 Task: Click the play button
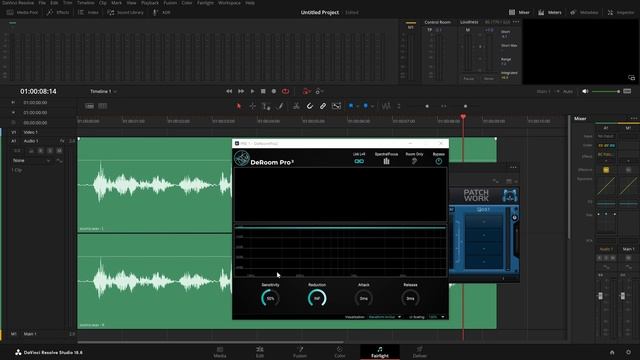[x=252, y=91]
